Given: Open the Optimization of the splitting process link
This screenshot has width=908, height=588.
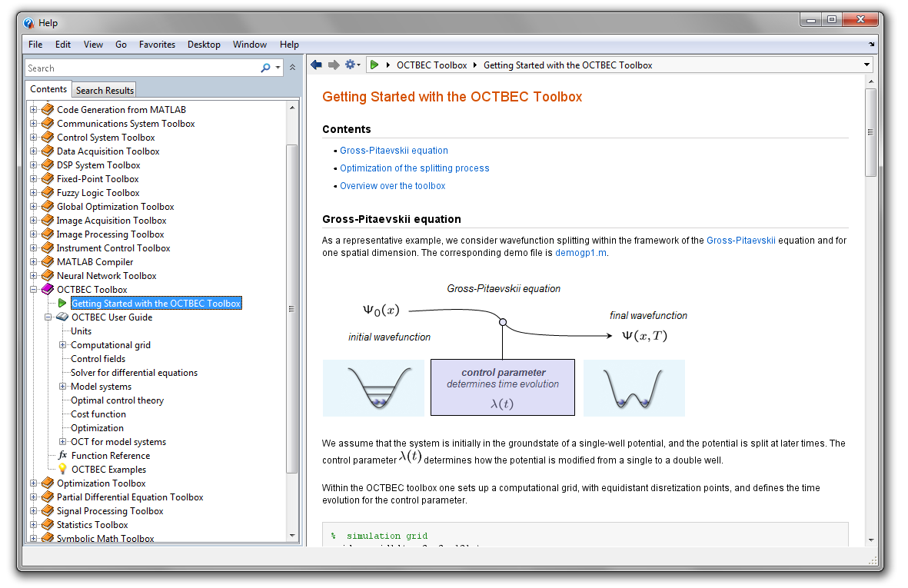Looking at the screenshot, I should tap(414, 168).
